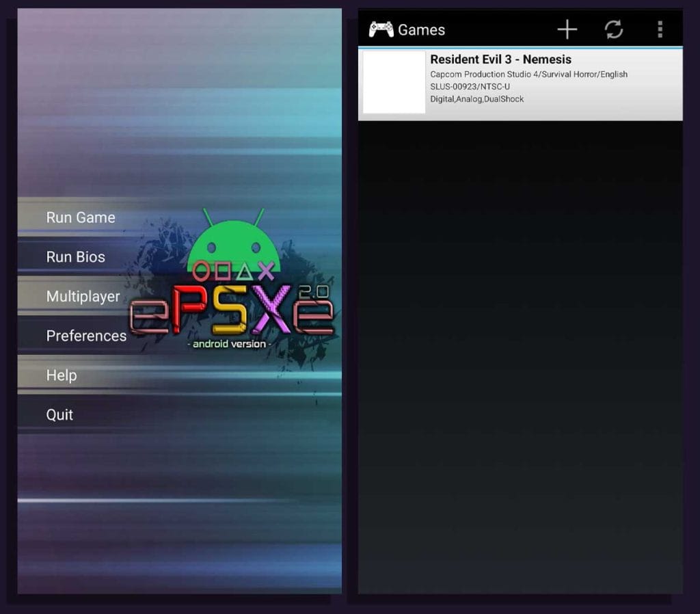Open Preferences in the ePSXe menu
The image size is (700, 614).
tap(86, 336)
